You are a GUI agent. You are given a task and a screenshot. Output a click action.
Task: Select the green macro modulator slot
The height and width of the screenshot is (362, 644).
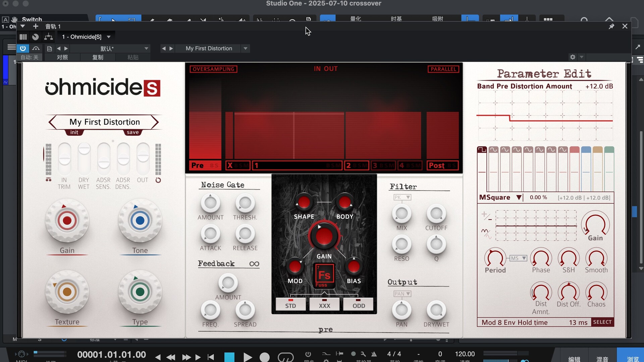(609, 149)
